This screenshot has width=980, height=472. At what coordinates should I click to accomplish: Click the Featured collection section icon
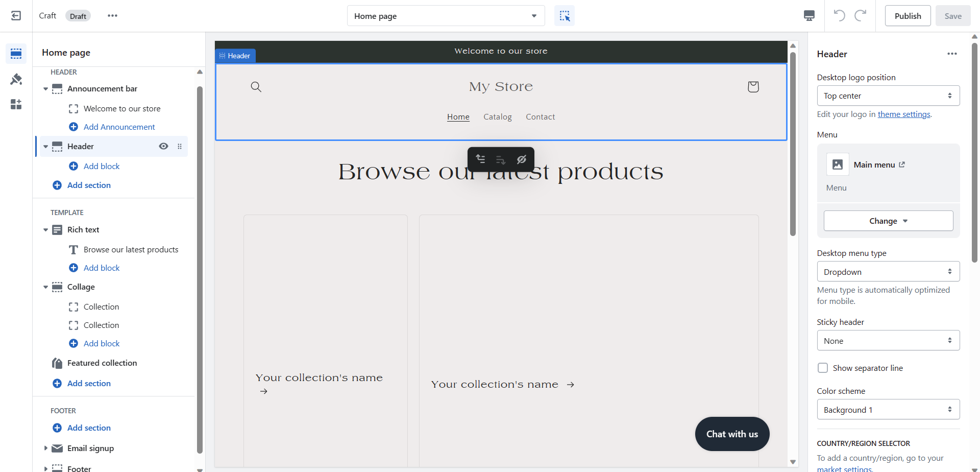[x=57, y=363]
